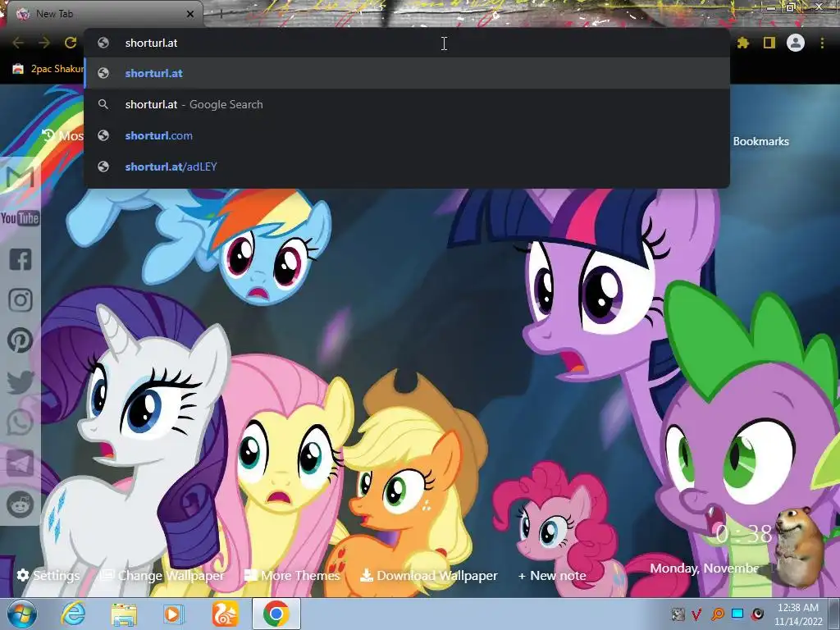Open WhatsApp sidebar shortcut
The image size is (840, 630).
[x=21, y=422]
